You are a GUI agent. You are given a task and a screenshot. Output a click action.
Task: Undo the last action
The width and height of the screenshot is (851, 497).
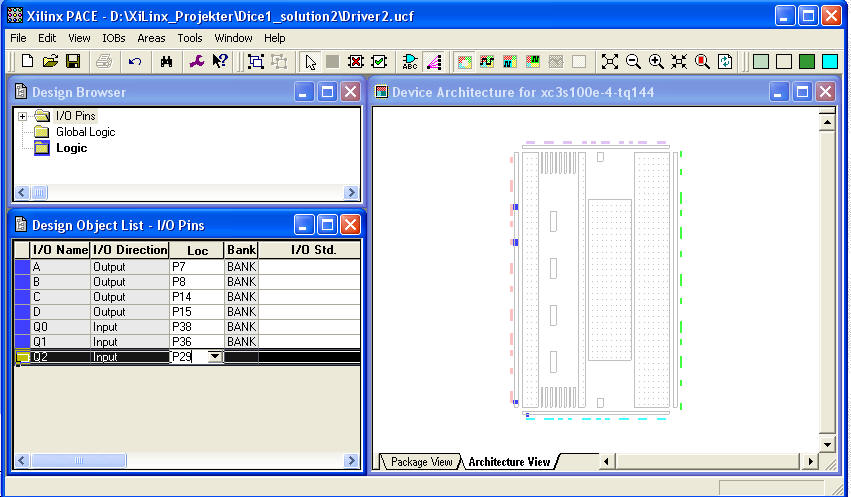135,61
